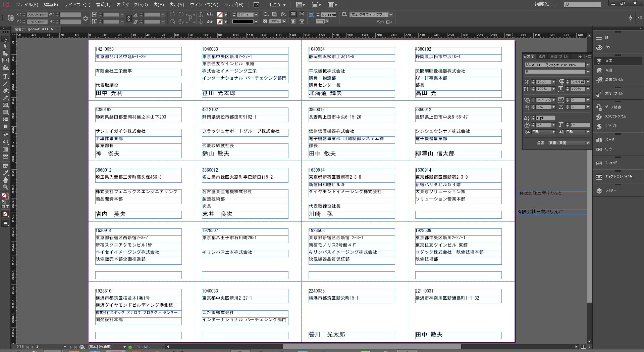
Task: Select the Note tool
Action: click(x=5, y=166)
